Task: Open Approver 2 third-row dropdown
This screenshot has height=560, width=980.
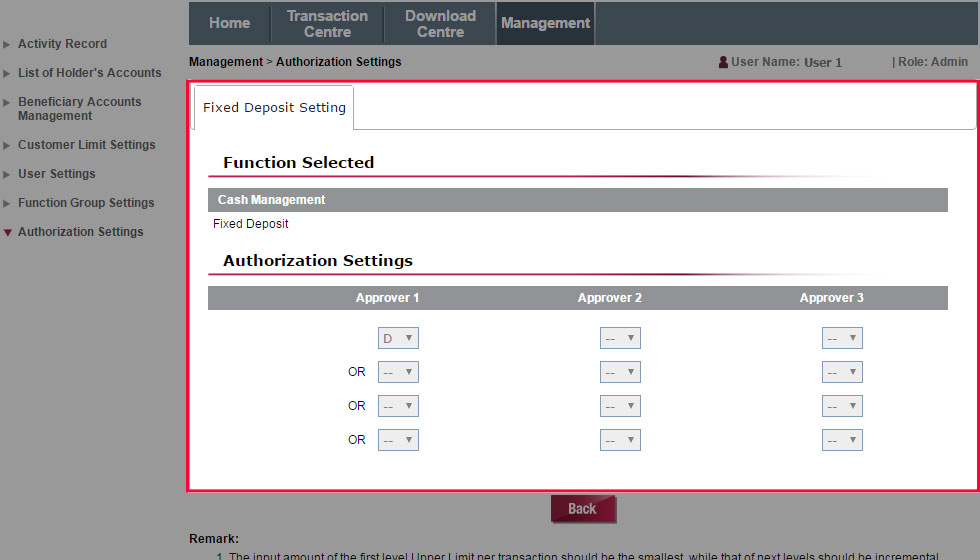Action: [x=620, y=406]
